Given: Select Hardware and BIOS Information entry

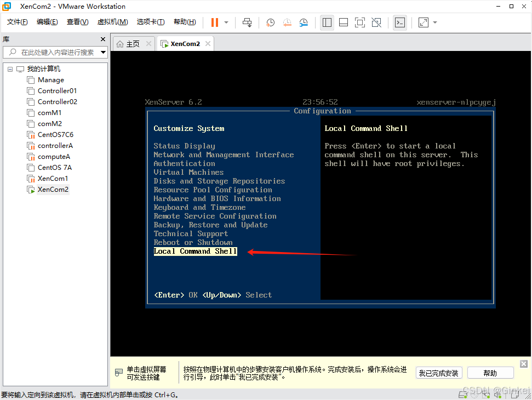Looking at the screenshot, I should point(217,199).
